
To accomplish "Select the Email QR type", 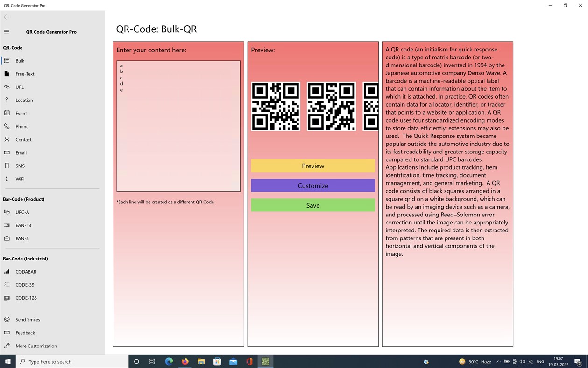I will pyautogui.click(x=21, y=152).
